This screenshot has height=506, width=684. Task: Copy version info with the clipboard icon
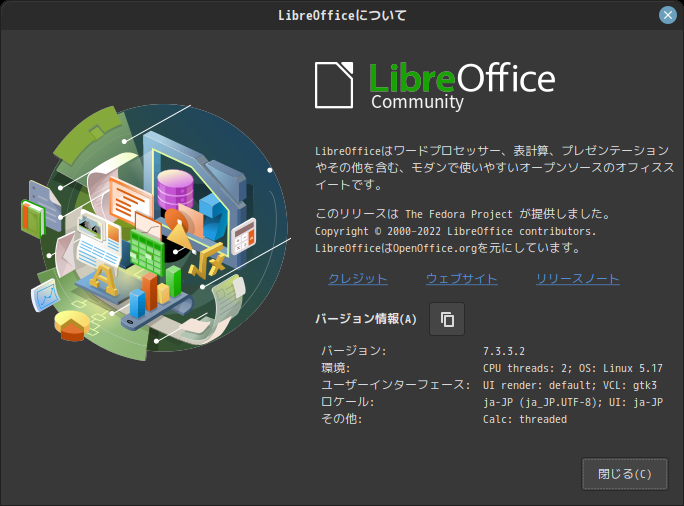pyautogui.click(x=447, y=319)
